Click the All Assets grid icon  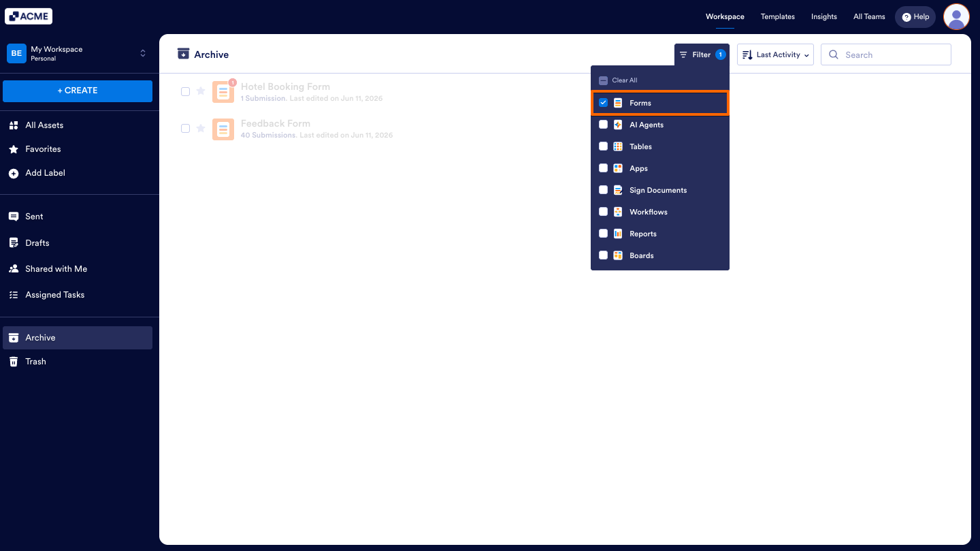coord(14,125)
